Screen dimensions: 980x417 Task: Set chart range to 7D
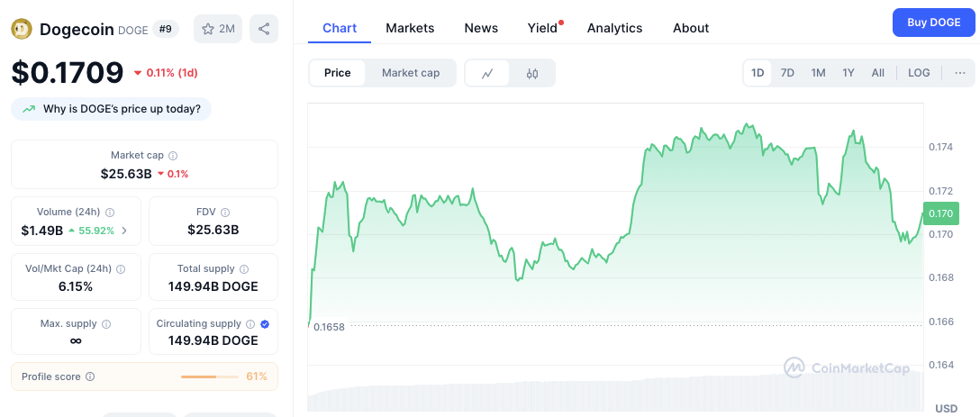pyautogui.click(x=787, y=73)
